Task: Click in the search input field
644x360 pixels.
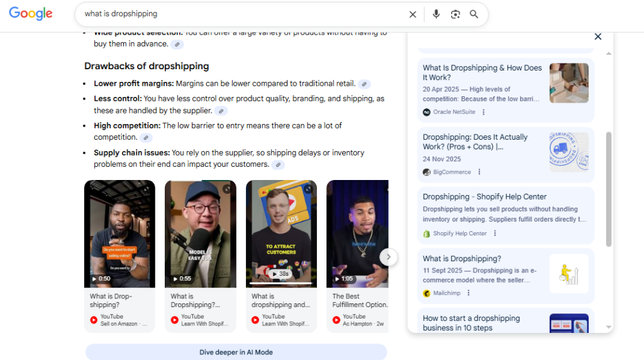Action: tap(239, 14)
